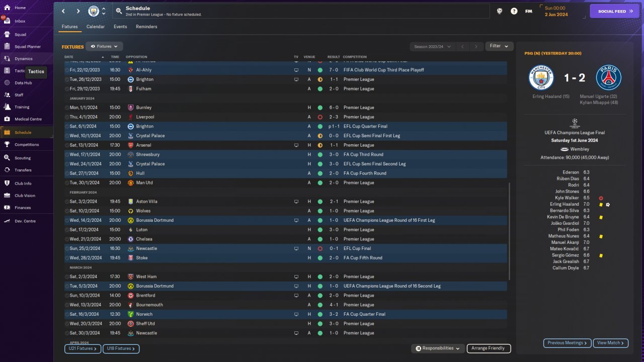Image resolution: width=644 pixels, height=362 pixels.
Task: Open the Season 2023/24 dropdown
Action: tap(432, 46)
